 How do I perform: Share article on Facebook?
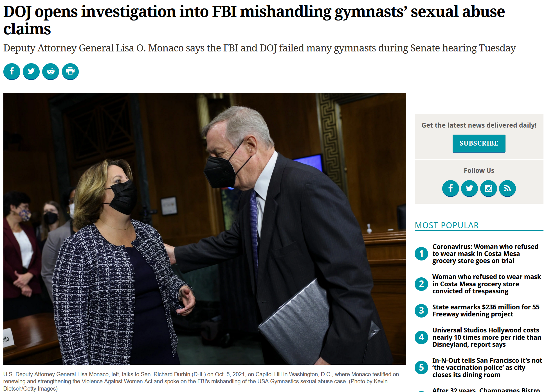click(x=12, y=71)
